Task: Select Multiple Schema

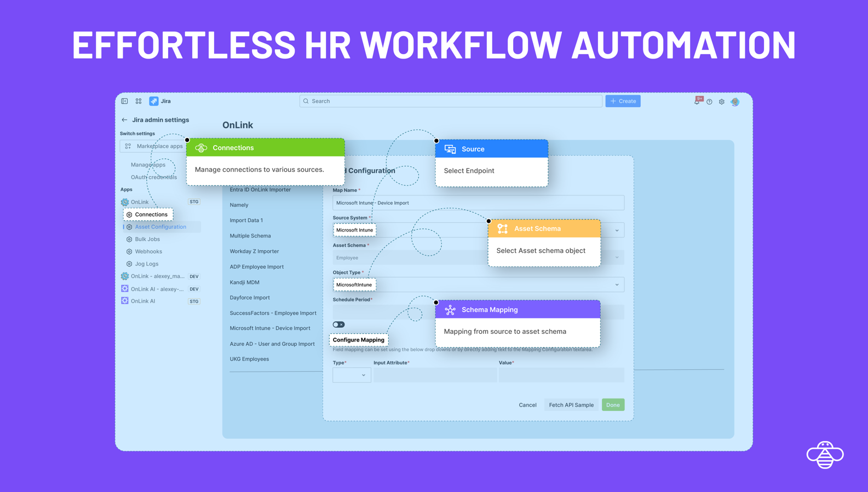Action: pyautogui.click(x=250, y=236)
